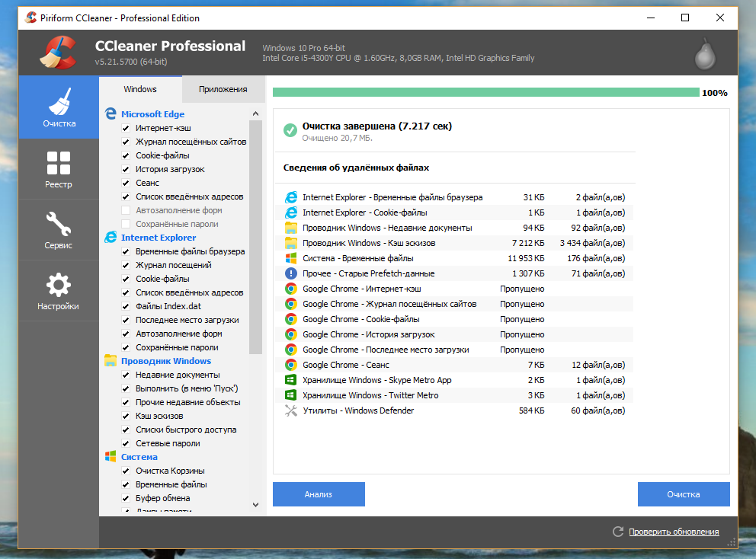The height and width of the screenshot is (559, 756).
Task: Click the Chrome icon for the Сеанс result
Action: point(290,365)
